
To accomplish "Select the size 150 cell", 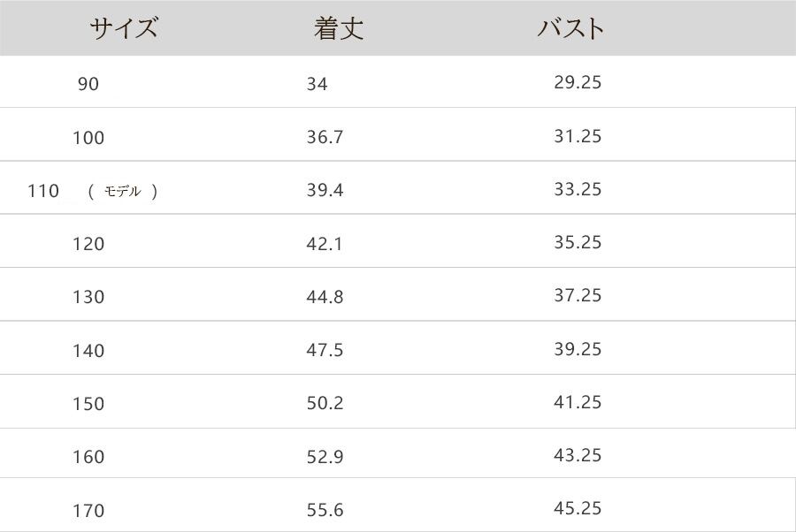I will coord(88,404).
